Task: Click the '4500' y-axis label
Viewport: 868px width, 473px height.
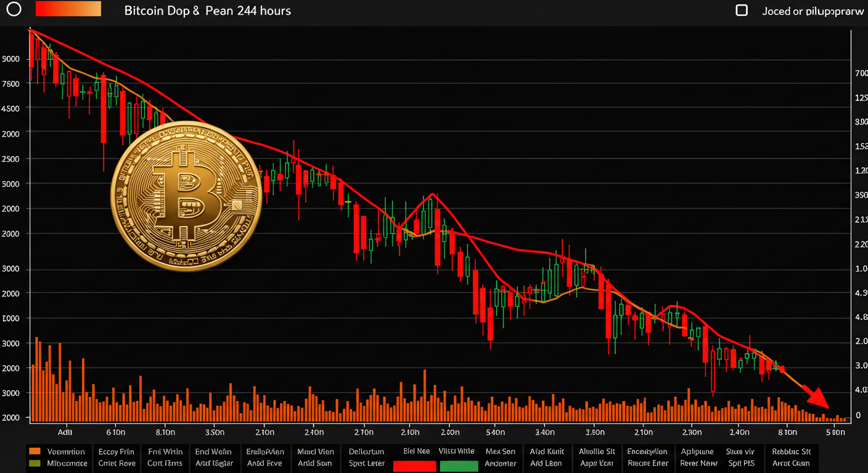Action: pyautogui.click(x=10, y=108)
